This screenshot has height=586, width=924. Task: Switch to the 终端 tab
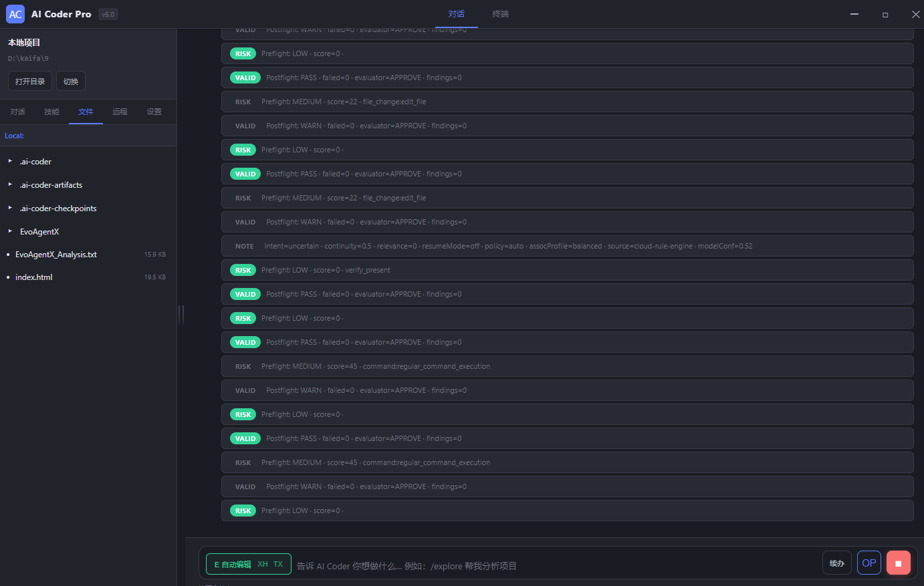click(x=500, y=14)
